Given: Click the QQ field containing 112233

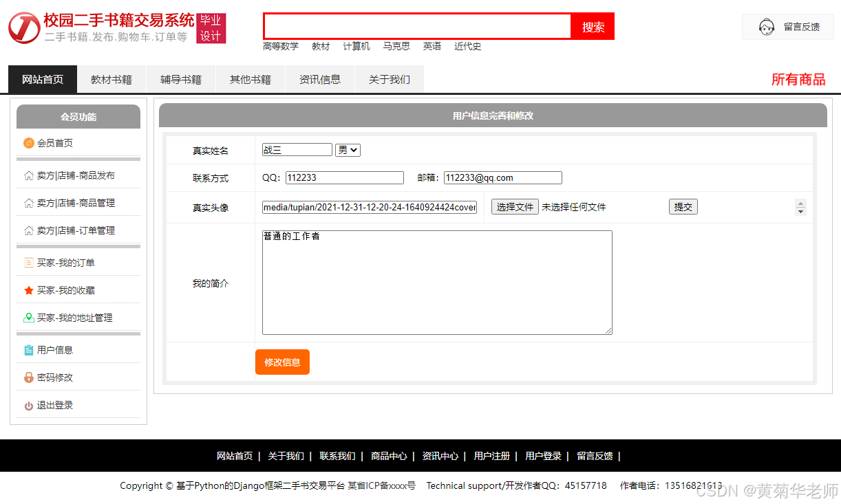Looking at the screenshot, I should click(345, 177).
